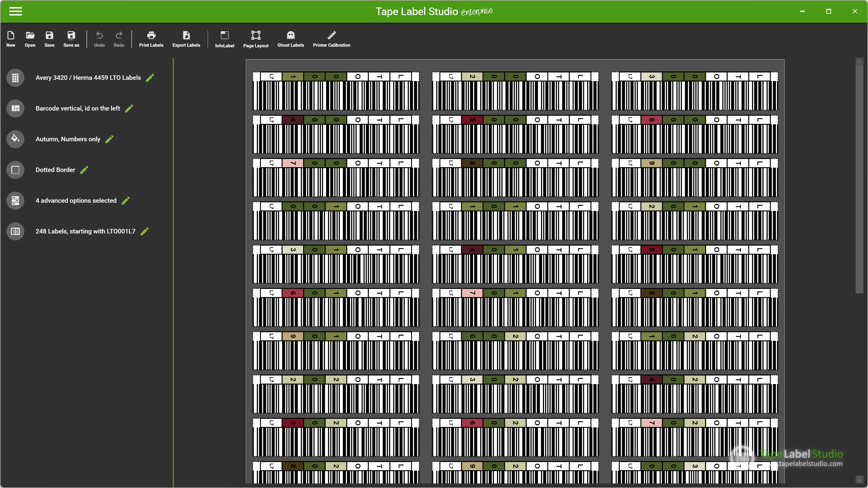Click the LTO002L7 label preview

pyautogui.click(x=516, y=91)
